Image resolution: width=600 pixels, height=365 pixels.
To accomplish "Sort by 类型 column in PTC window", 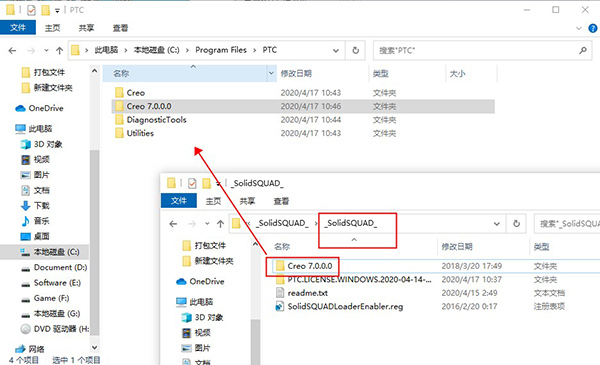I will point(381,73).
